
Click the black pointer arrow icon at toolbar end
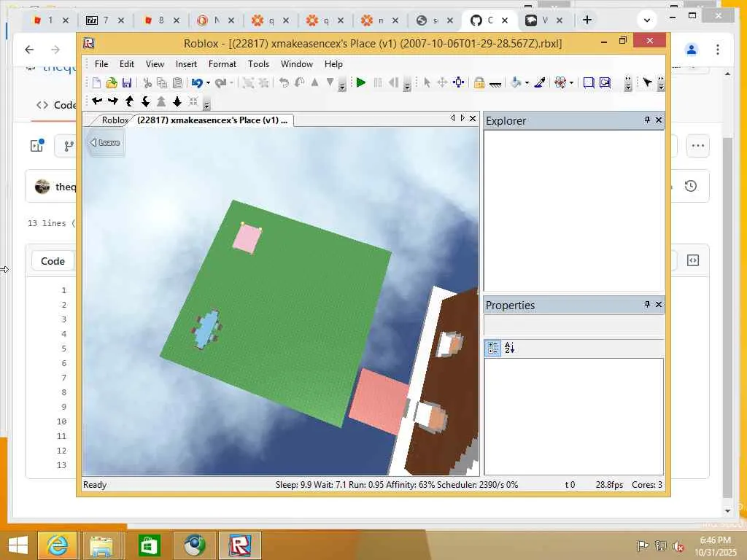click(647, 83)
